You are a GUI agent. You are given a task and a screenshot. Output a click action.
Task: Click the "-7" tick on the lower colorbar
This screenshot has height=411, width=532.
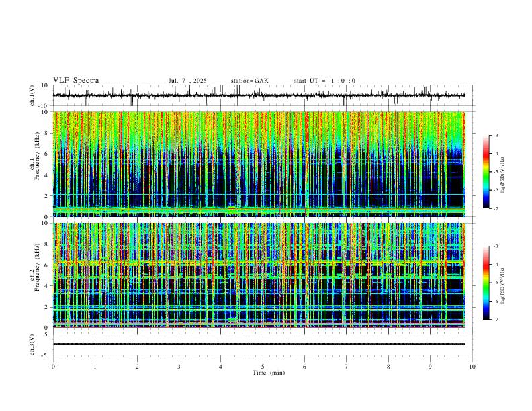pos(496,320)
